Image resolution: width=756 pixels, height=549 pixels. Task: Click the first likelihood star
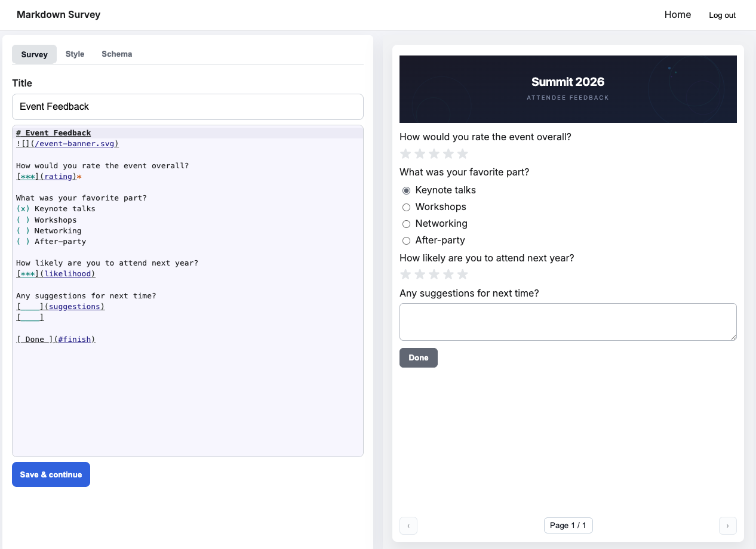(405, 274)
